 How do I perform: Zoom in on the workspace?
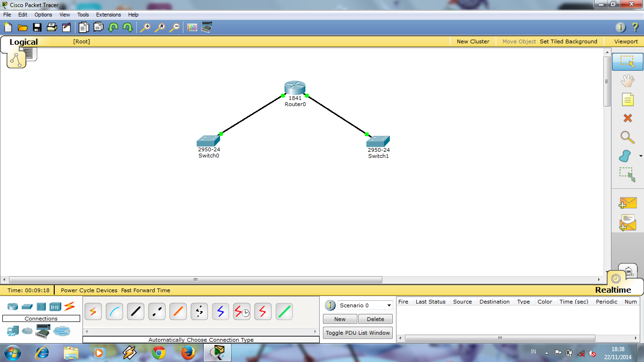coord(145,27)
